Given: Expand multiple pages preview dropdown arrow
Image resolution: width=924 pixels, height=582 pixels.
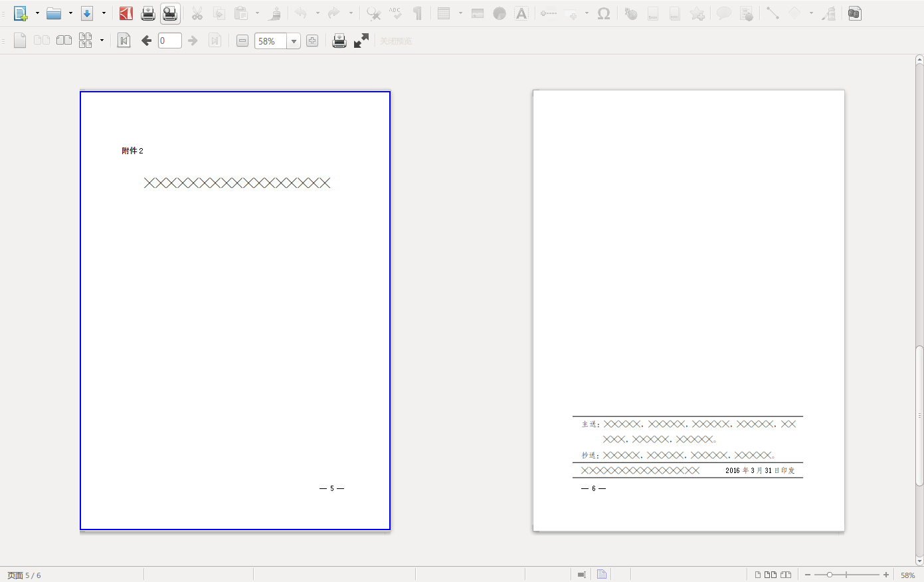Looking at the screenshot, I should click(x=102, y=41).
